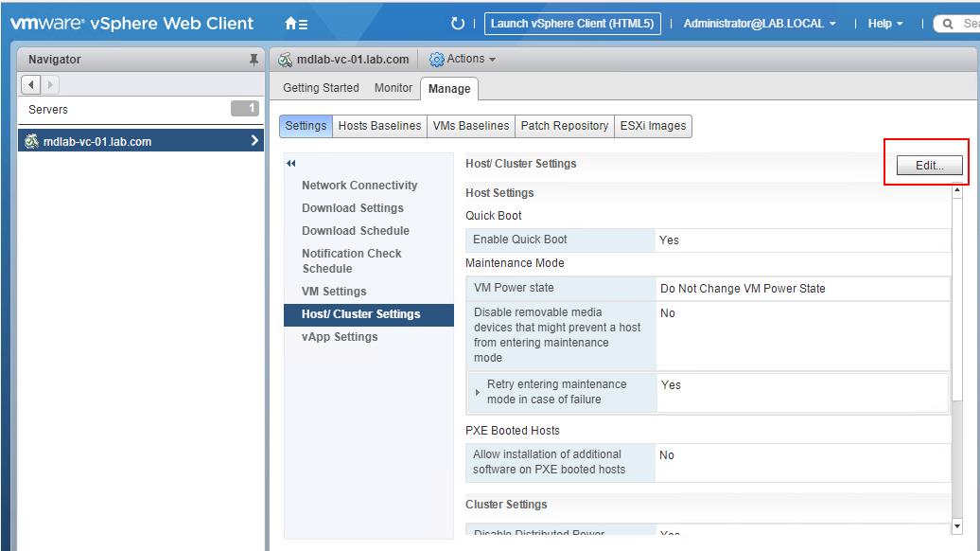This screenshot has height=551, width=980.
Task: Open Download Settings
Action: 353,207
